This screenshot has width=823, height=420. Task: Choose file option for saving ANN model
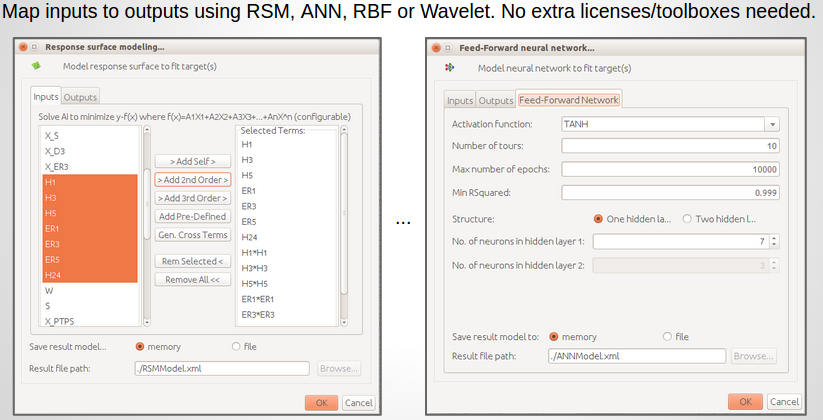coord(667,337)
